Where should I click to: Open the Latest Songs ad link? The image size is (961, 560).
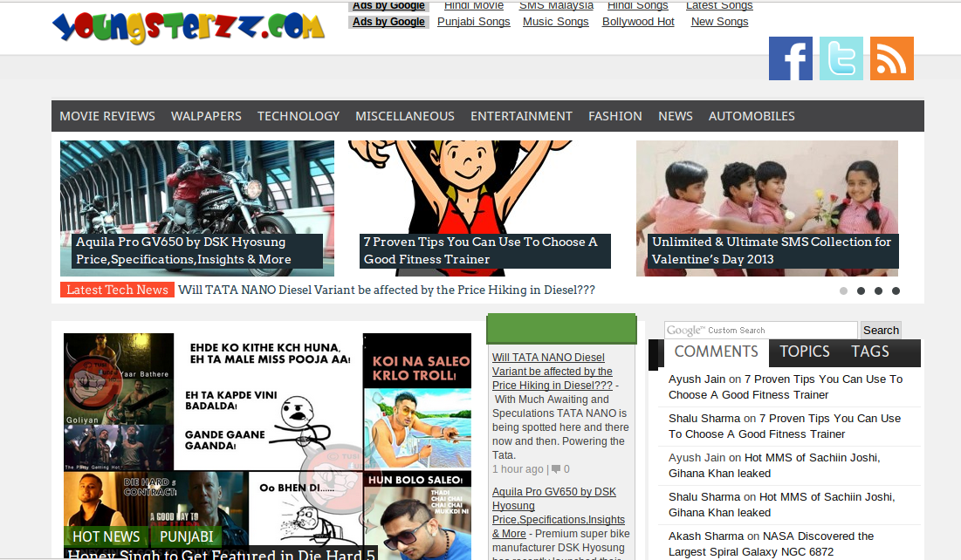pyautogui.click(x=719, y=5)
